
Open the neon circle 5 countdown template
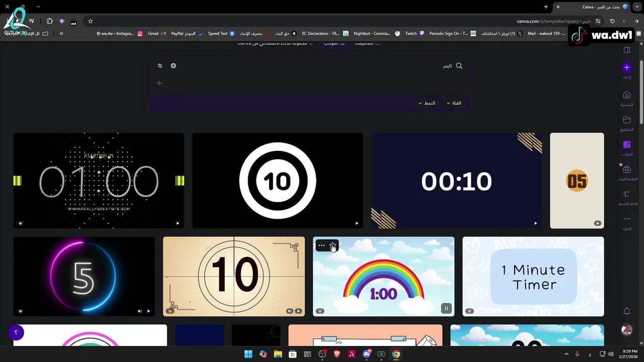tap(84, 277)
